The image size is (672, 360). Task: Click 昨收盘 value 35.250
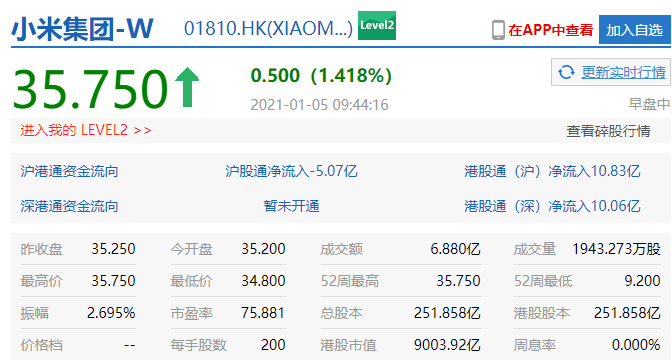tap(113, 249)
